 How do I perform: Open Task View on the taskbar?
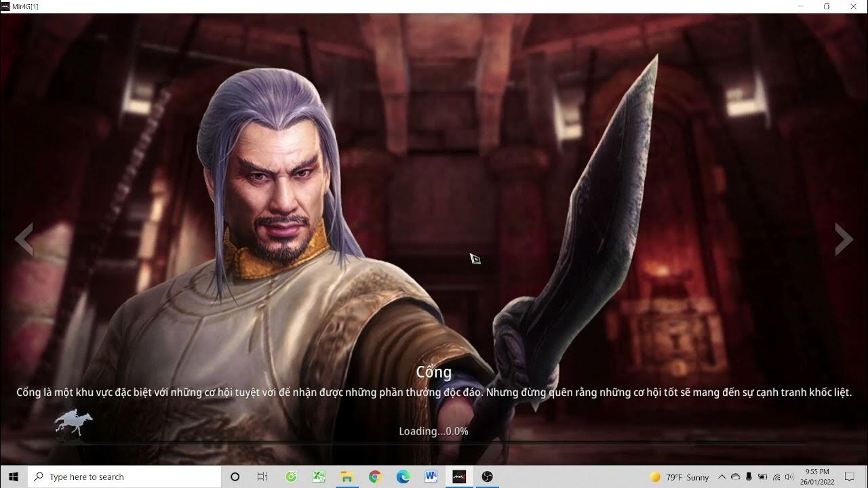pyautogui.click(x=262, y=476)
